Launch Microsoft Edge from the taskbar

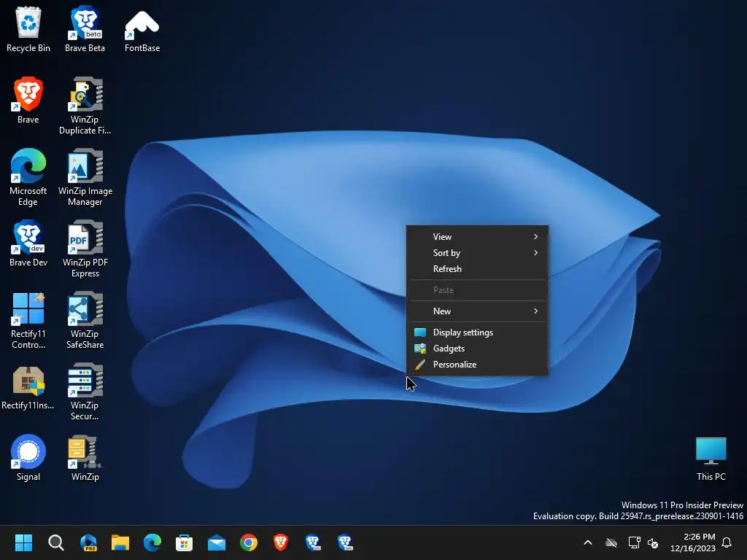click(152, 542)
